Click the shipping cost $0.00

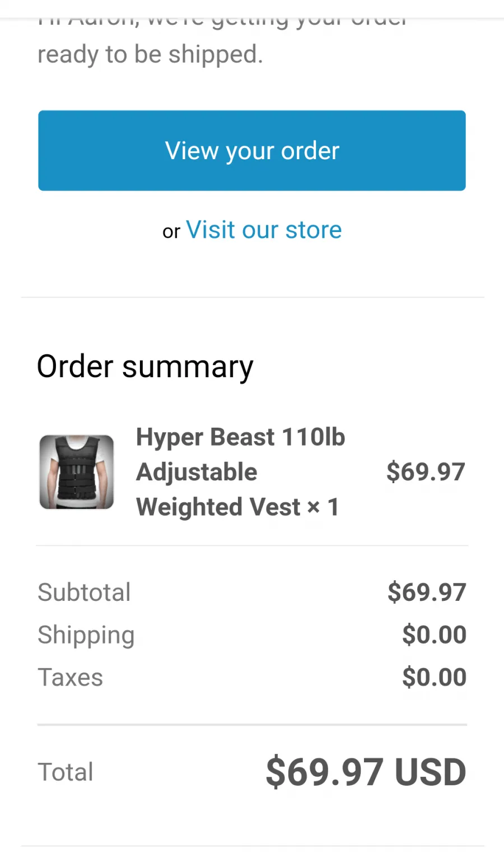pyautogui.click(x=434, y=635)
